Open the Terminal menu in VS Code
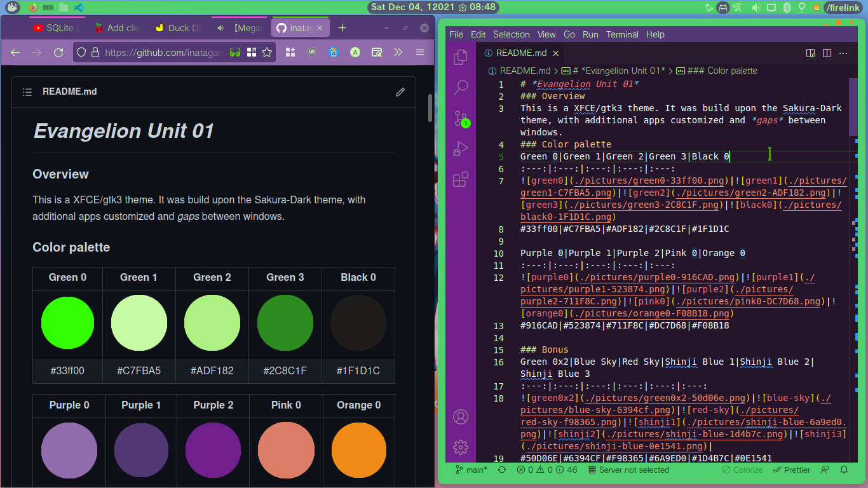 622,34
